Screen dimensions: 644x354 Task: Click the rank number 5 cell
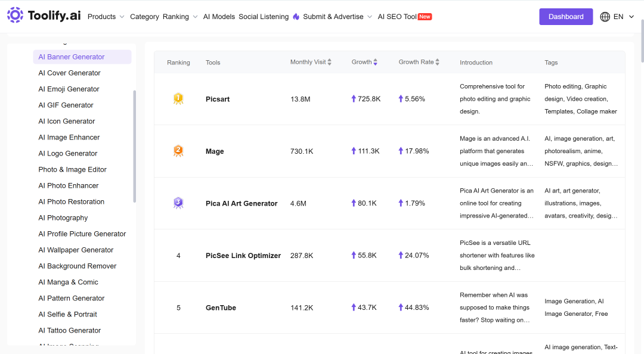(x=178, y=308)
